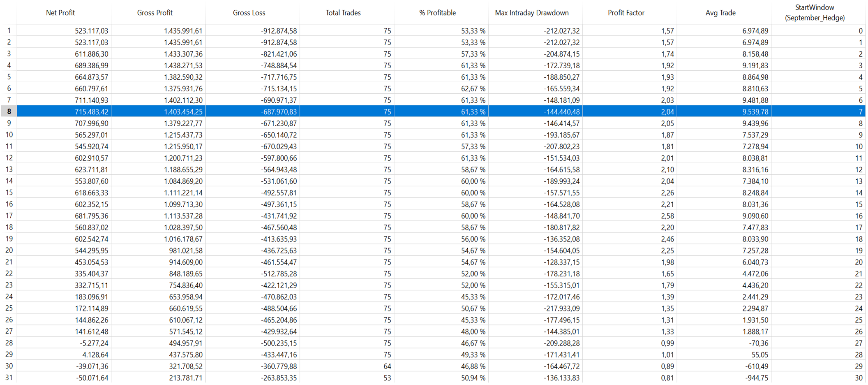Select the drawdown cell showing -217.933,09
The height and width of the screenshot is (385, 868).
pyautogui.click(x=561, y=308)
